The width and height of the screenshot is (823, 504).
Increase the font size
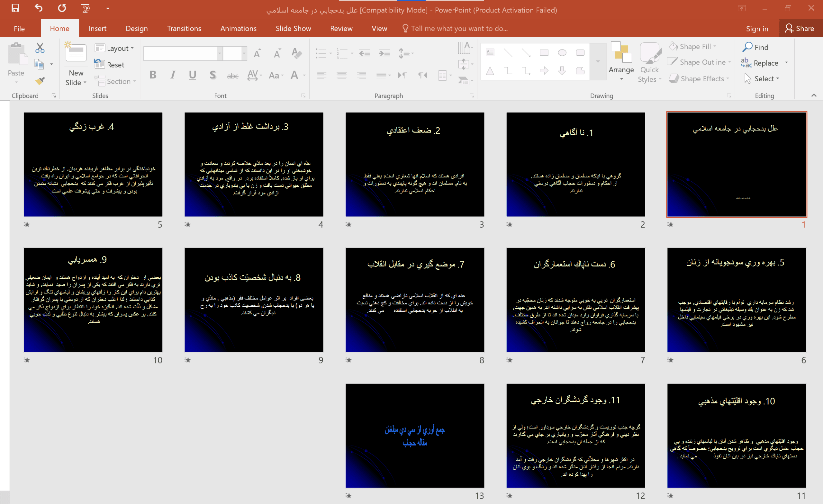pos(257,53)
